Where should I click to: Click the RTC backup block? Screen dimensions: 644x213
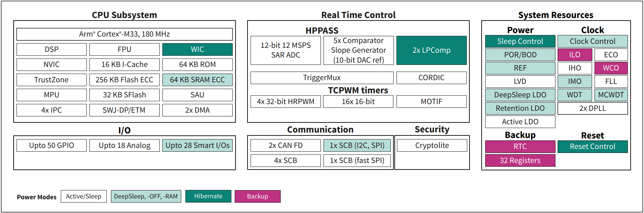[520, 147]
